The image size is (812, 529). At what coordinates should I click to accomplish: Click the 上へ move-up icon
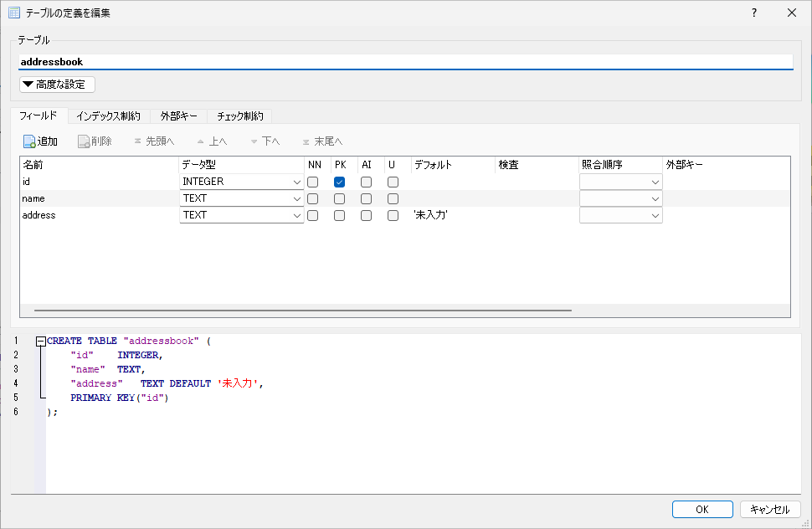click(200, 141)
